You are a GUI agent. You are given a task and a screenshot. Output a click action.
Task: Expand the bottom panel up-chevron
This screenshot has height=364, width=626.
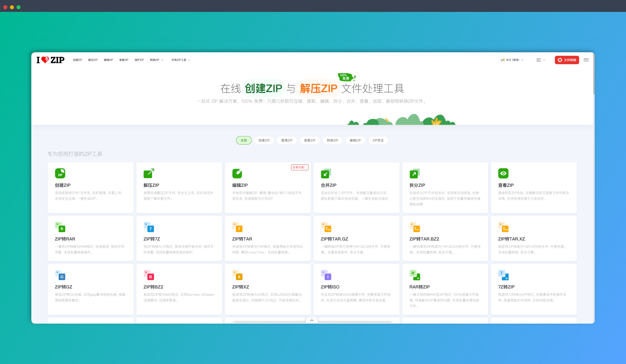click(312, 320)
